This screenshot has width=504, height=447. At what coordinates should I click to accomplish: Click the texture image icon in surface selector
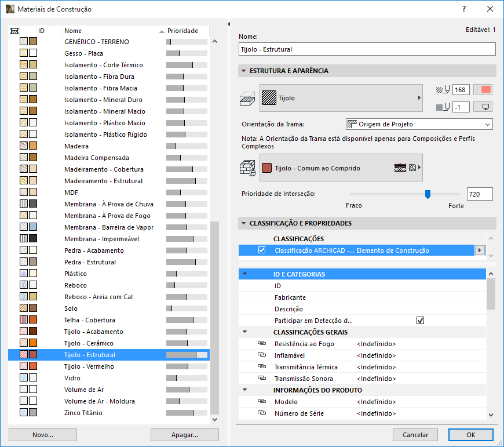coord(412,168)
